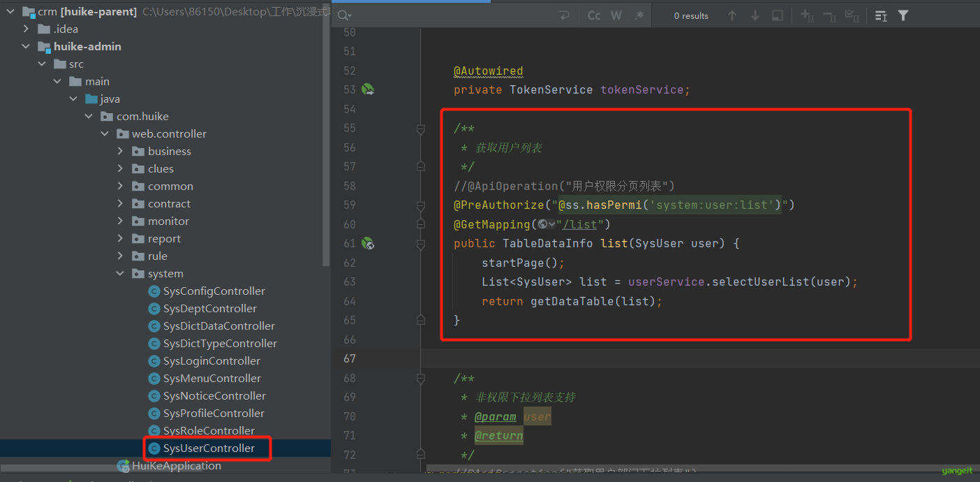Click the "0 results" search count text
Image resolution: width=980 pixels, height=482 pixels.
point(691,16)
